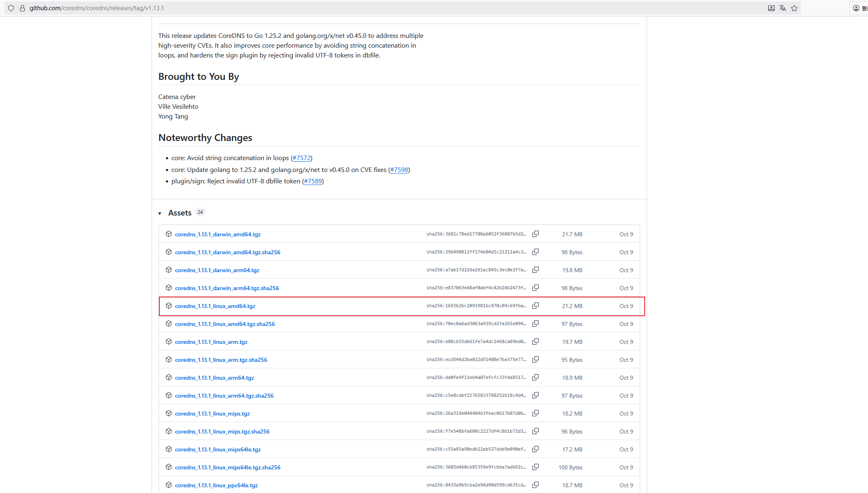Click the site lock security icon
868x493 pixels.
(x=22, y=8)
